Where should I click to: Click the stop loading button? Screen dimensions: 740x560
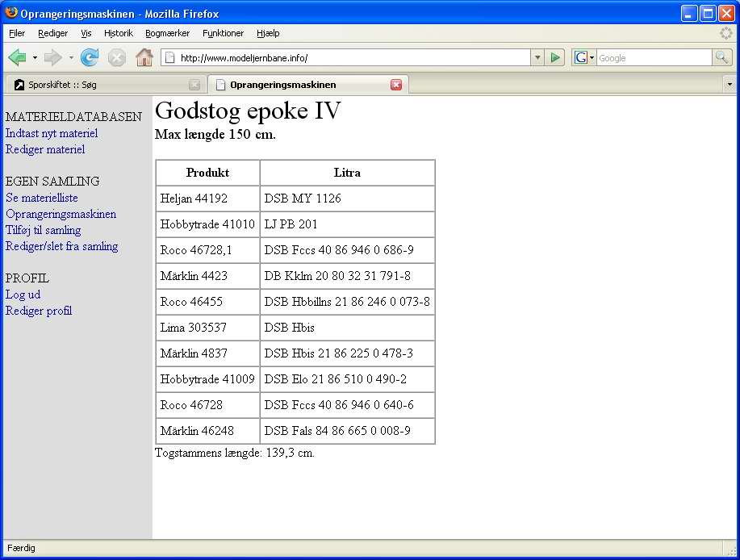tap(116, 58)
